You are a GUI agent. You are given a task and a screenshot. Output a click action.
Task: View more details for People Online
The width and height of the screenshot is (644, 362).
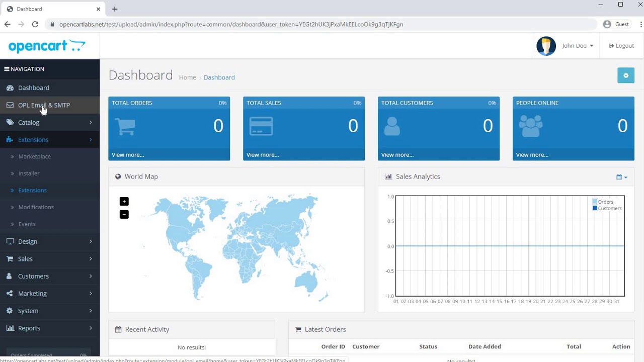(532, 155)
